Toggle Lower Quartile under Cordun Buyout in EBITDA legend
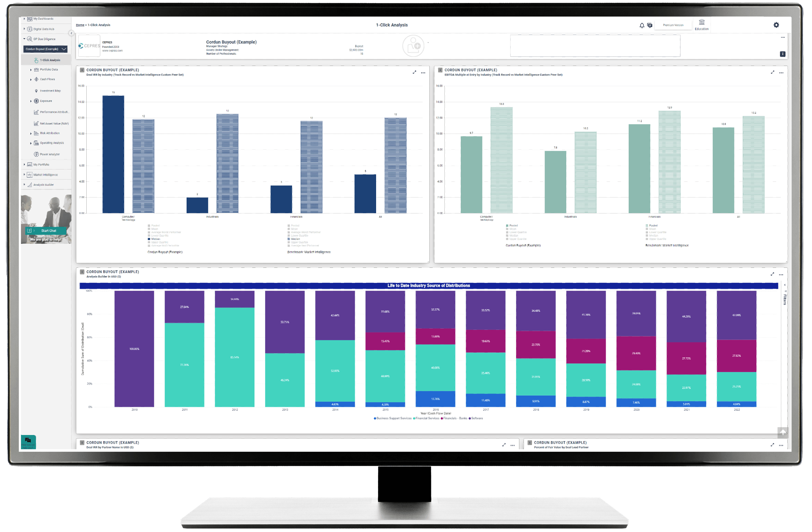The image size is (812, 532). pyautogui.click(x=516, y=233)
